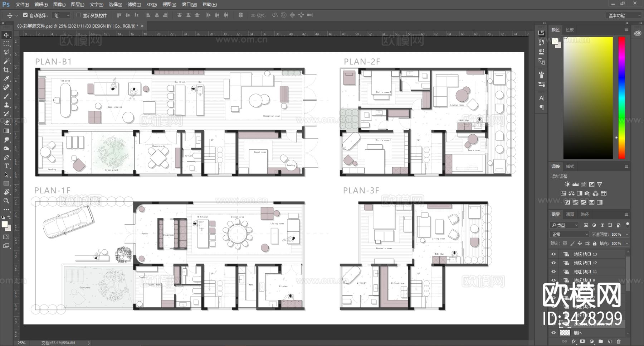Add a Brightness/Contrast adjustment
Image resolution: width=644 pixels, height=346 pixels.
pos(567,184)
